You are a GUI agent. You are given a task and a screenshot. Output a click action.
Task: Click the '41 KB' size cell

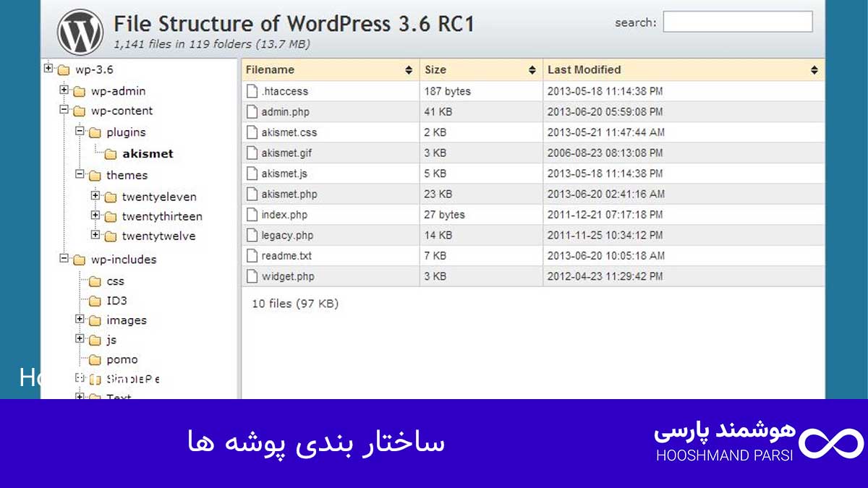[438, 112]
